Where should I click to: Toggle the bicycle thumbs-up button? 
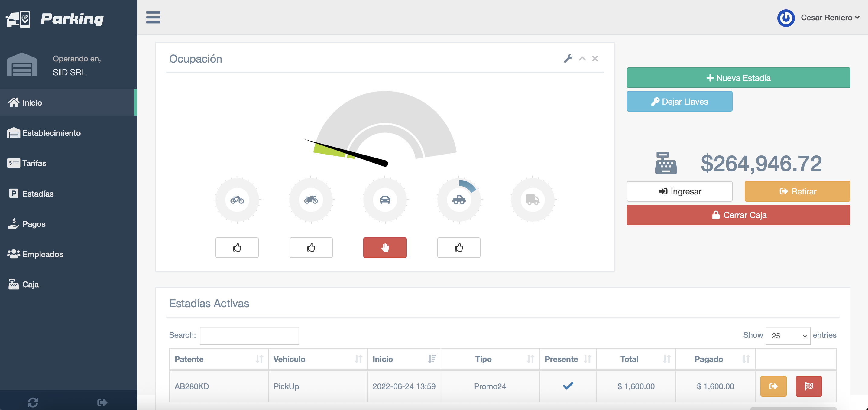point(237,248)
